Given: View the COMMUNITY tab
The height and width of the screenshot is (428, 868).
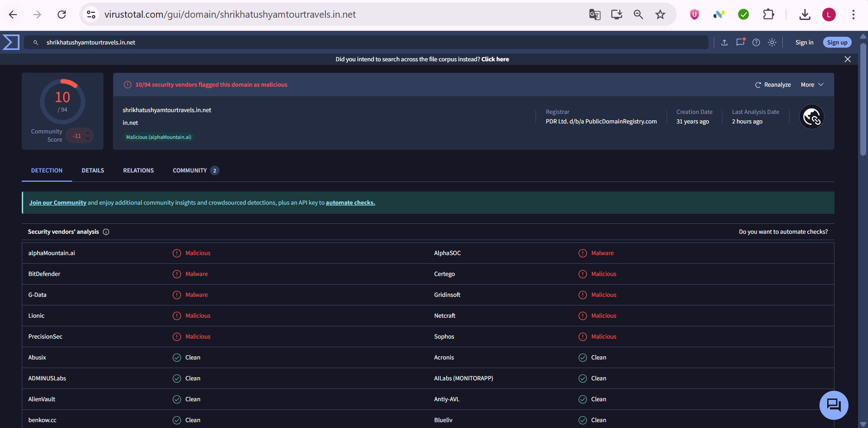Looking at the screenshot, I should 190,171.
